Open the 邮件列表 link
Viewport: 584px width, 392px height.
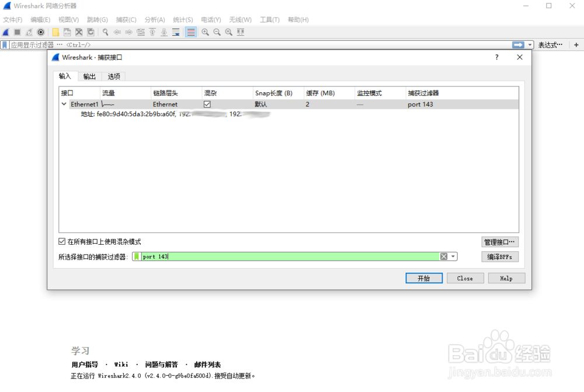pos(207,365)
